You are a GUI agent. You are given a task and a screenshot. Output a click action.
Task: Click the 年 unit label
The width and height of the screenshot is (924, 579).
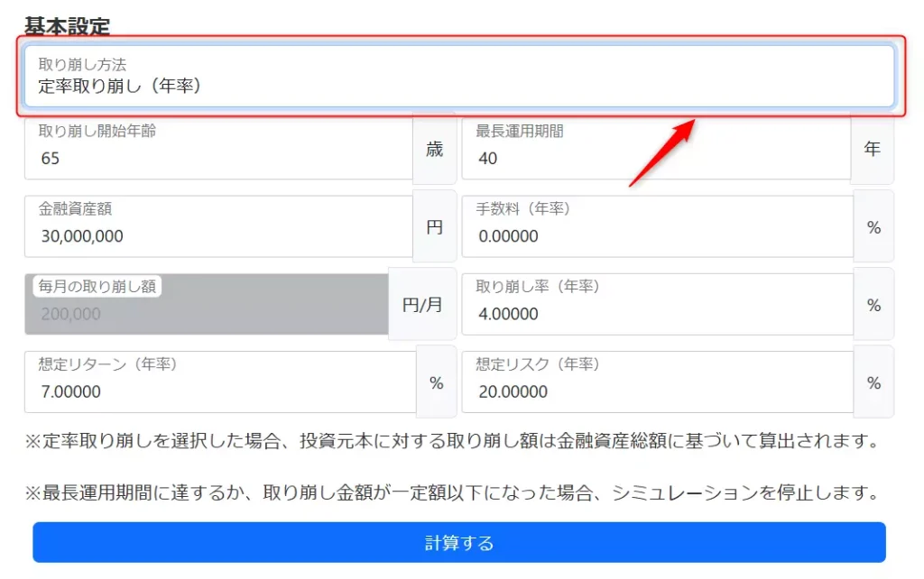[872, 150]
